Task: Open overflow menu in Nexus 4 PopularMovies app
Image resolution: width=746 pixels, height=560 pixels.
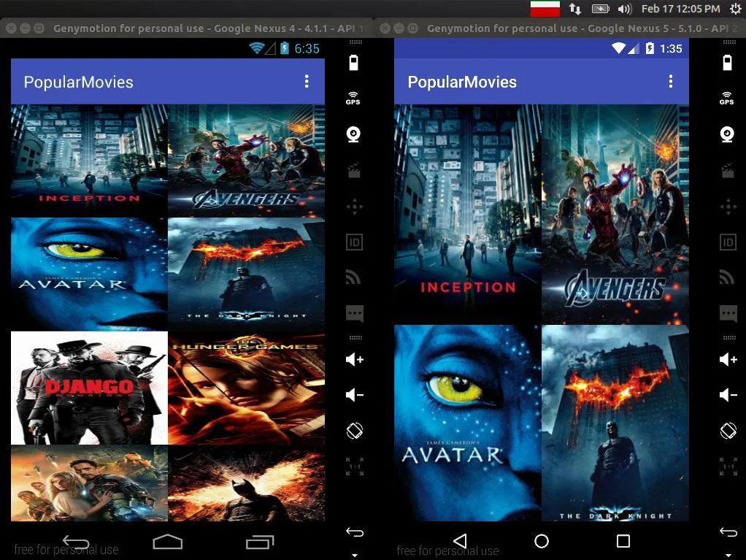Action: pos(307,81)
